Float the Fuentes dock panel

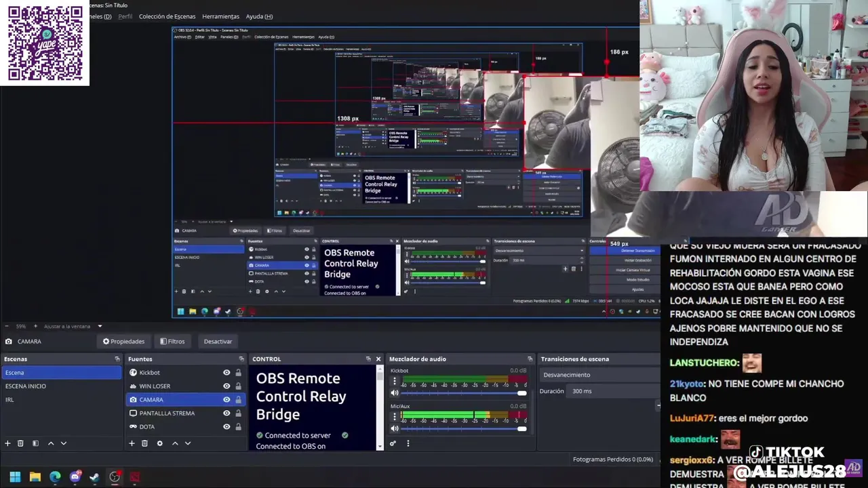[241, 359]
